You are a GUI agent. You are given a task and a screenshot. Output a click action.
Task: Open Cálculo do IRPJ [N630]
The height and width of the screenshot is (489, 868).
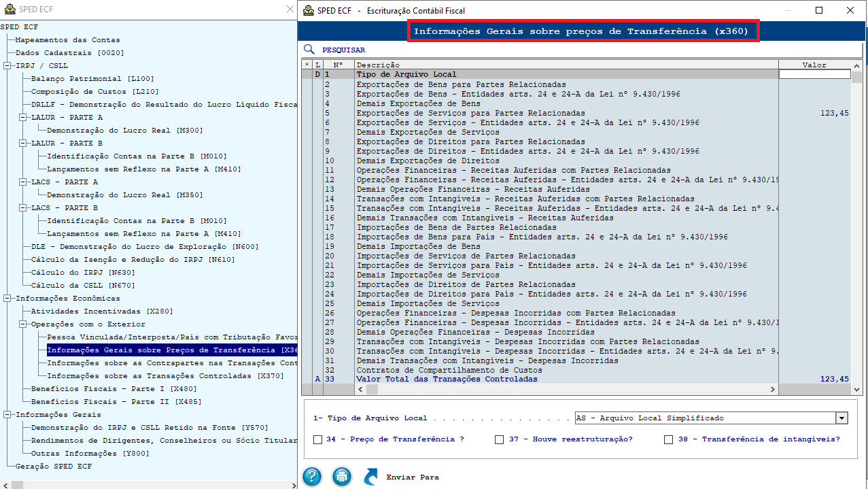(83, 273)
